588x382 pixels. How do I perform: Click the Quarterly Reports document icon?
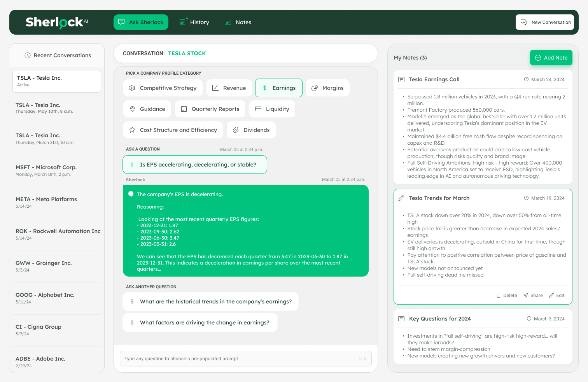(x=184, y=109)
